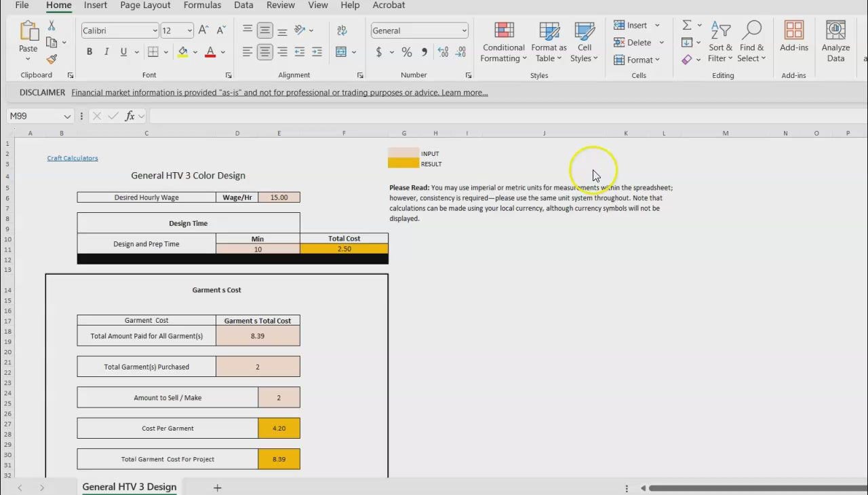
Task: Click the AutoSum sigma icon
Action: tap(687, 25)
